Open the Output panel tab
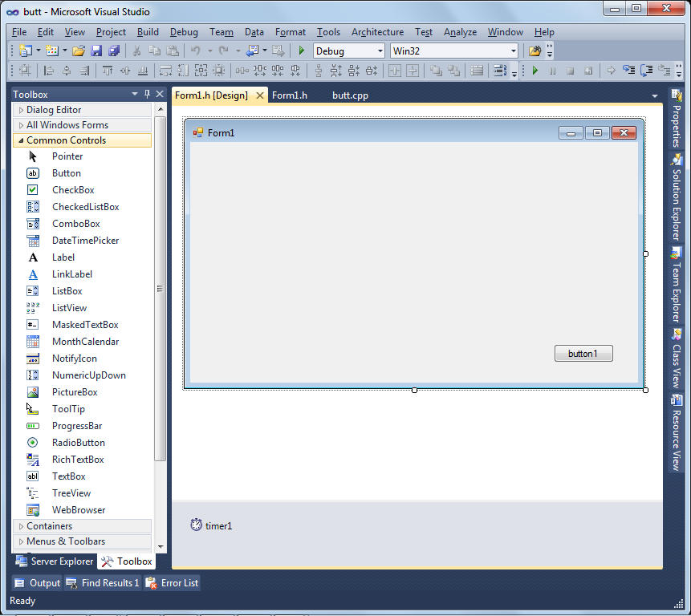The width and height of the screenshot is (691, 616). point(37,583)
